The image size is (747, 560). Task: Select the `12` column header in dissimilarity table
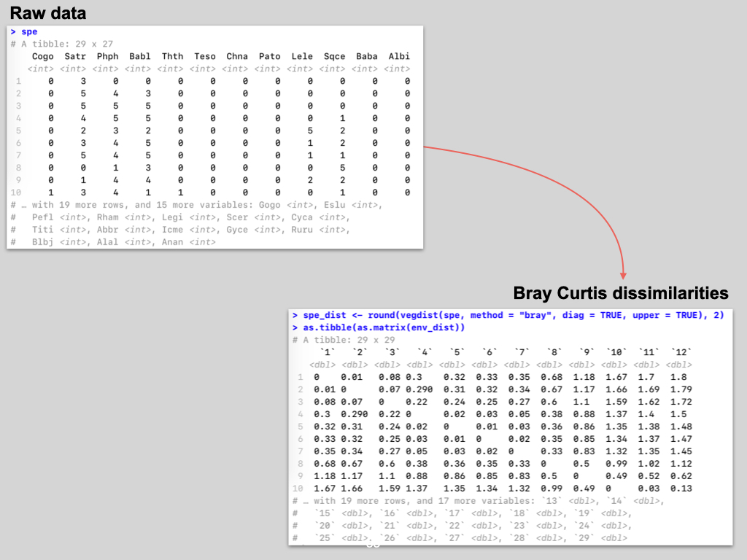pyautogui.click(x=679, y=352)
